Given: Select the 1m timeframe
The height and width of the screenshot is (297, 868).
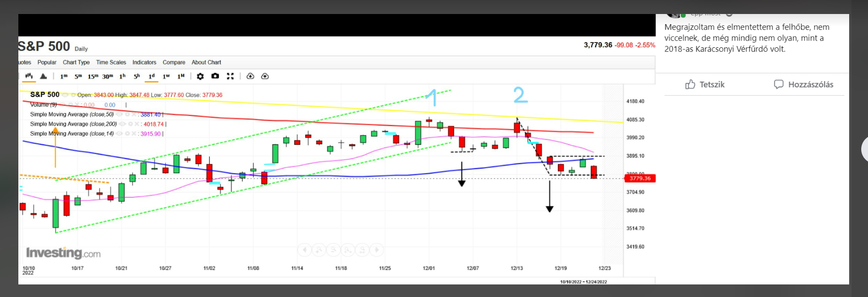Looking at the screenshot, I should click(64, 76).
